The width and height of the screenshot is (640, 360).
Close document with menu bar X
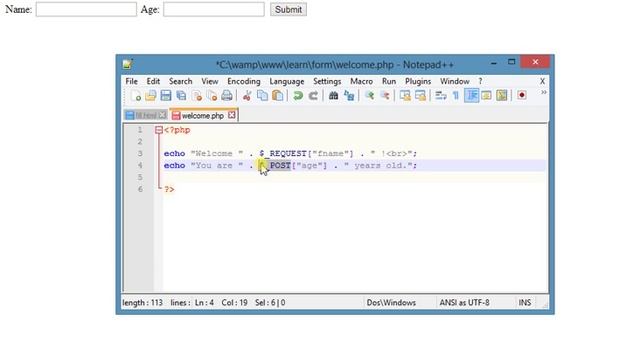pyautogui.click(x=542, y=81)
